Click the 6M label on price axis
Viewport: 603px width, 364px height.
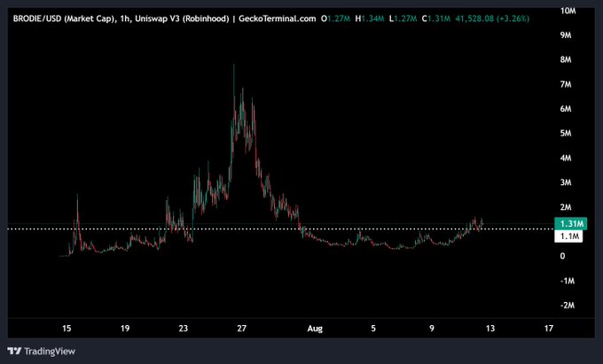coord(566,109)
